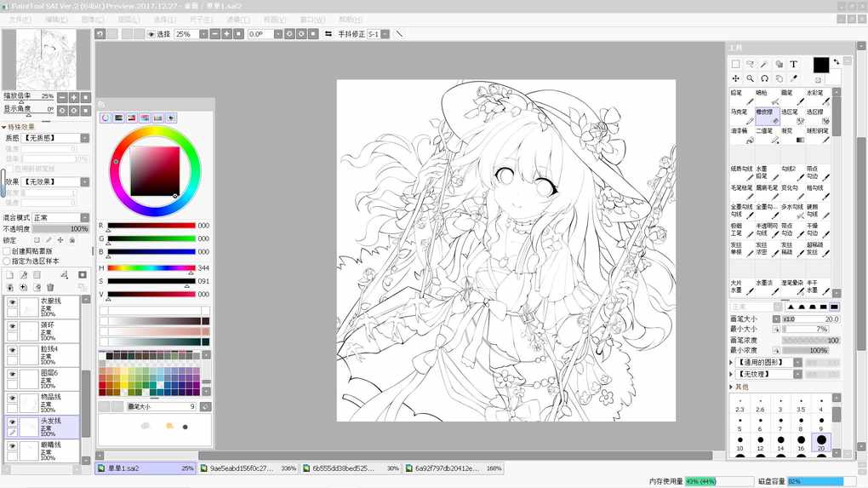Click the 画笔大小 brush size field
Screen dimensions: 868x488
(811, 319)
